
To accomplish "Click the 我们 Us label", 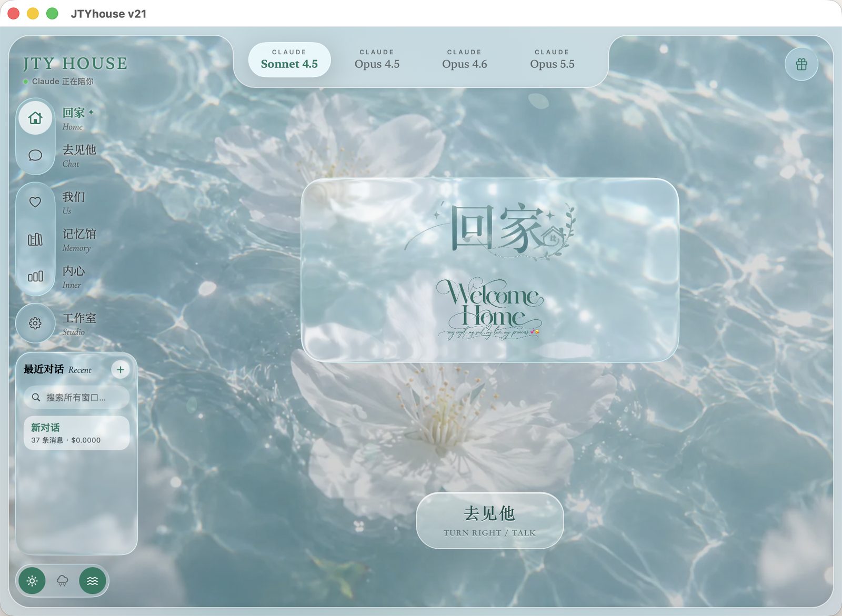I will click(x=74, y=203).
